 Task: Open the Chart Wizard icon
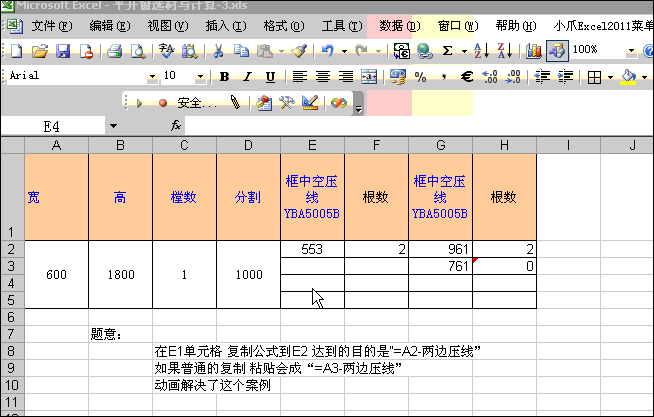coord(533,50)
